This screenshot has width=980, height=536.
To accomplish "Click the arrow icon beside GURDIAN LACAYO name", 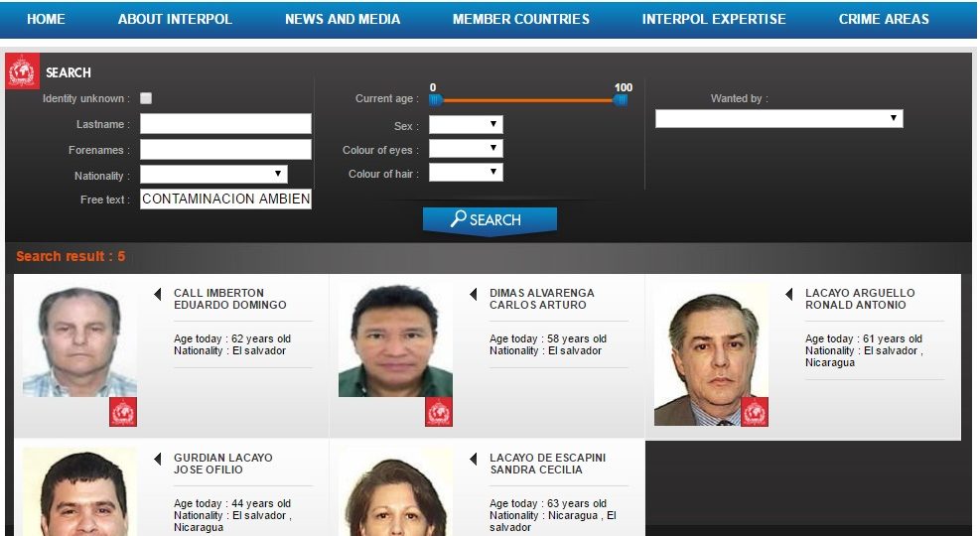I will (x=158, y=459).
